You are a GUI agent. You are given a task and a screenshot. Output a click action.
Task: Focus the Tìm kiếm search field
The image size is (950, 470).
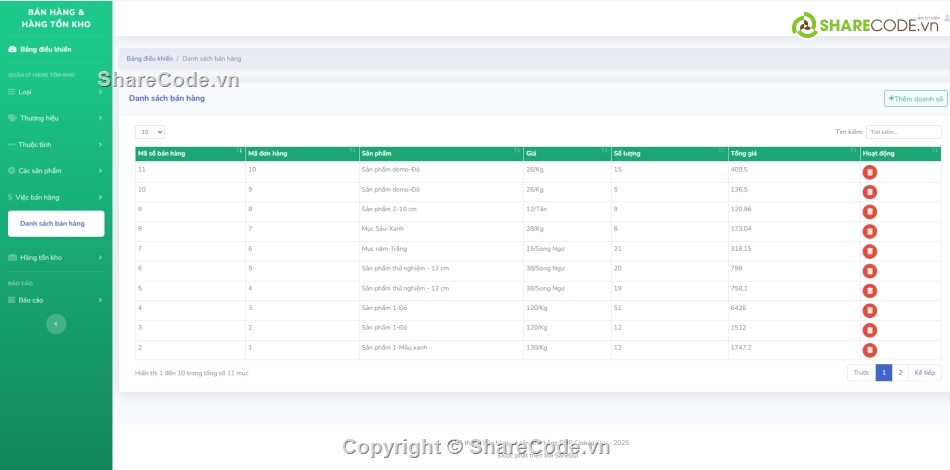[x=903, y=132]
